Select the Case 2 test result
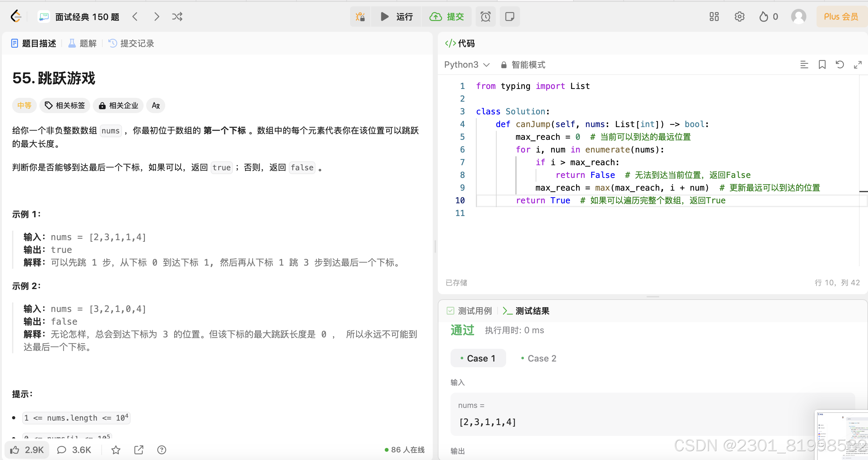Screen dimensions: 868x460 tap(538, 358)
